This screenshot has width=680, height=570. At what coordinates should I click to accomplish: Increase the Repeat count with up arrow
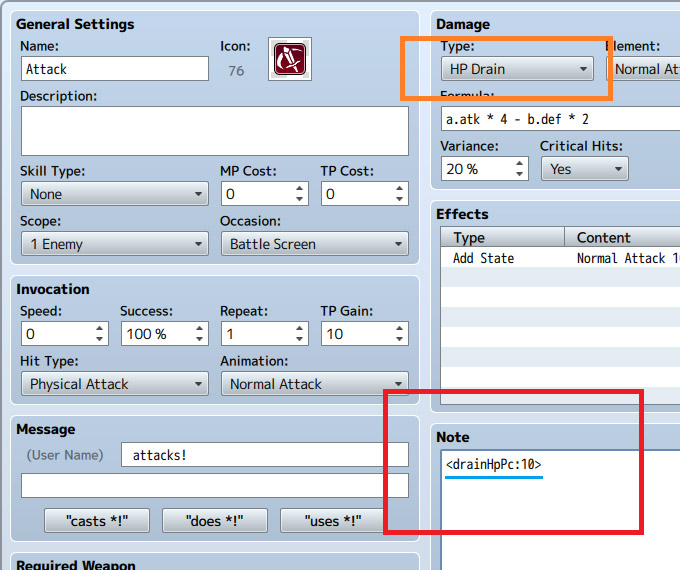point(299,328)
